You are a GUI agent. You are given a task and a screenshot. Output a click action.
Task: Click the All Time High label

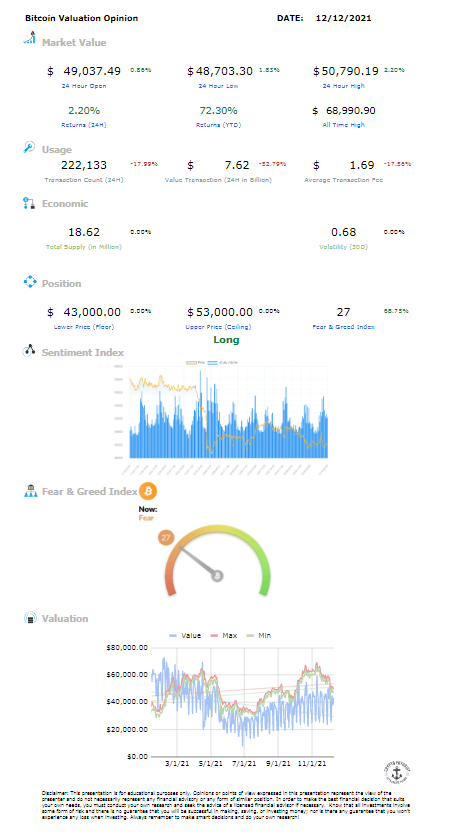(343, 125)
